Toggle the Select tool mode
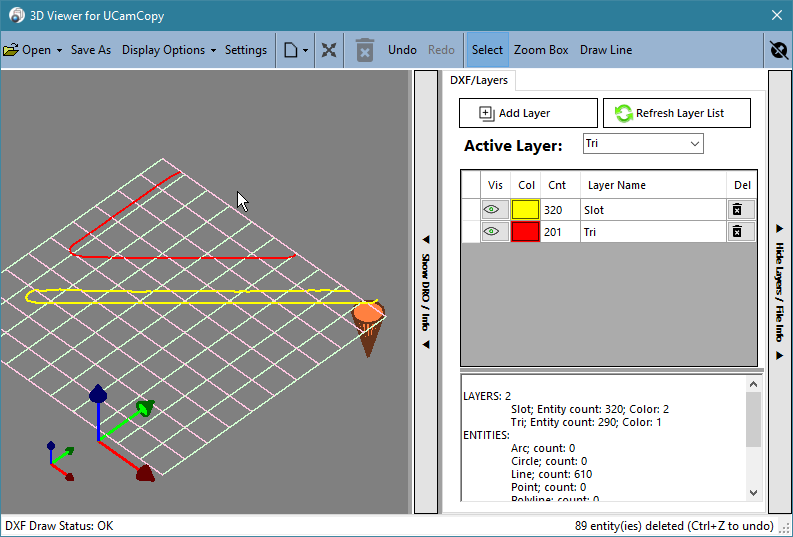 point(488,50)
